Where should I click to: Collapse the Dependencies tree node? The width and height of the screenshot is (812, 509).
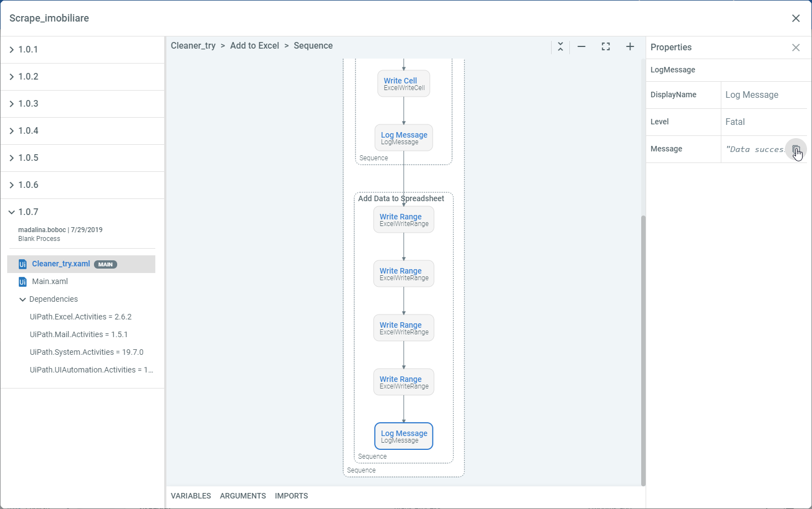tap(23, 300)
